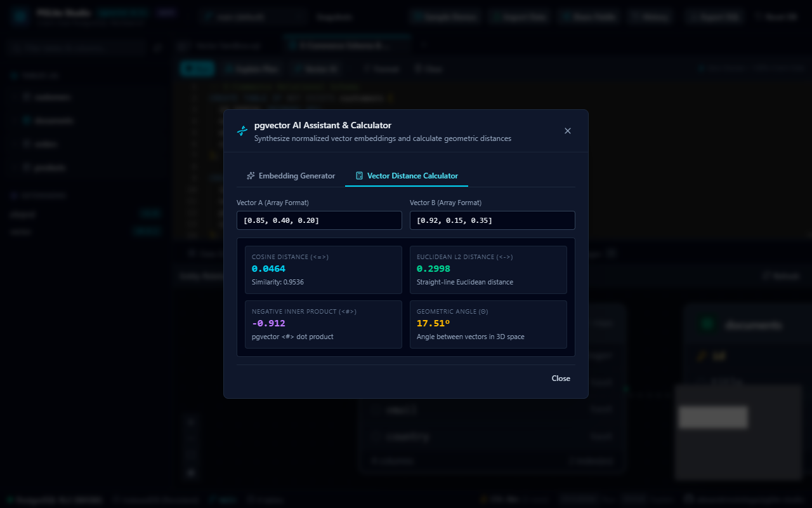This screenshot has width=812, height=508.
Task: Click the NEGATIVE INNER PRODUCT (<#>) label
Action: click(x=304, y=312)
